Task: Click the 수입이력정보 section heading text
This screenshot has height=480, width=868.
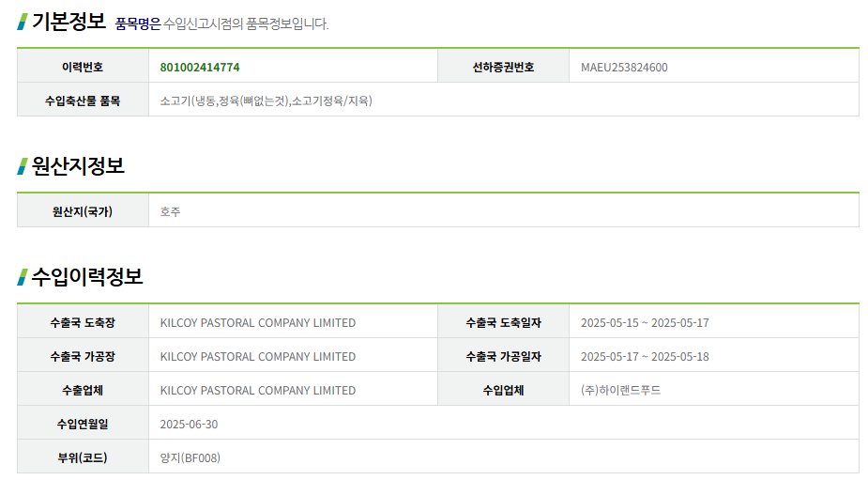Action: (87, 277)
